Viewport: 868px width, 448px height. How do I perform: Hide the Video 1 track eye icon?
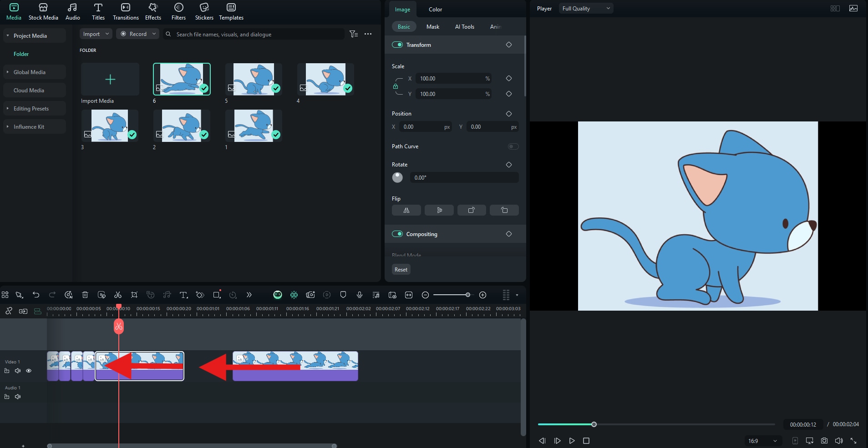point(29,371)
